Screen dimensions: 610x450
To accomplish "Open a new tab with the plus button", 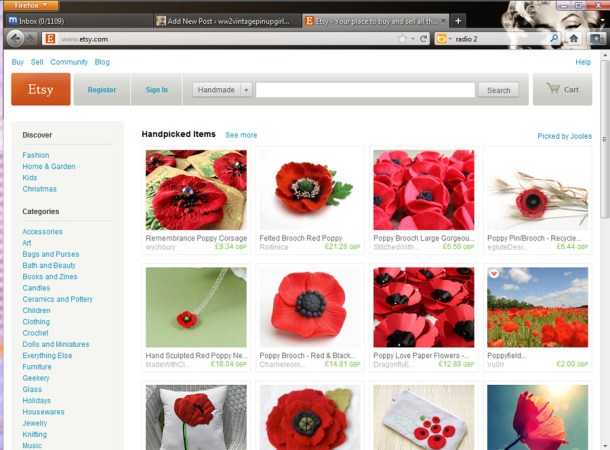I will [458, 20].
